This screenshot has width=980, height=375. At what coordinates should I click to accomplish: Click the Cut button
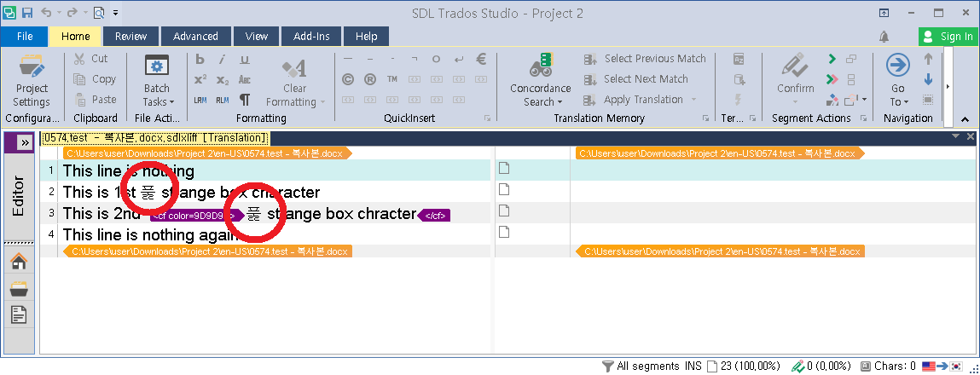coord(90,59)
